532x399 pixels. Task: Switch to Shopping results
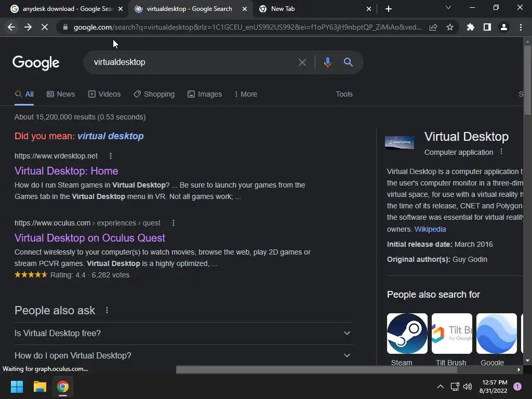click(154, 95)
